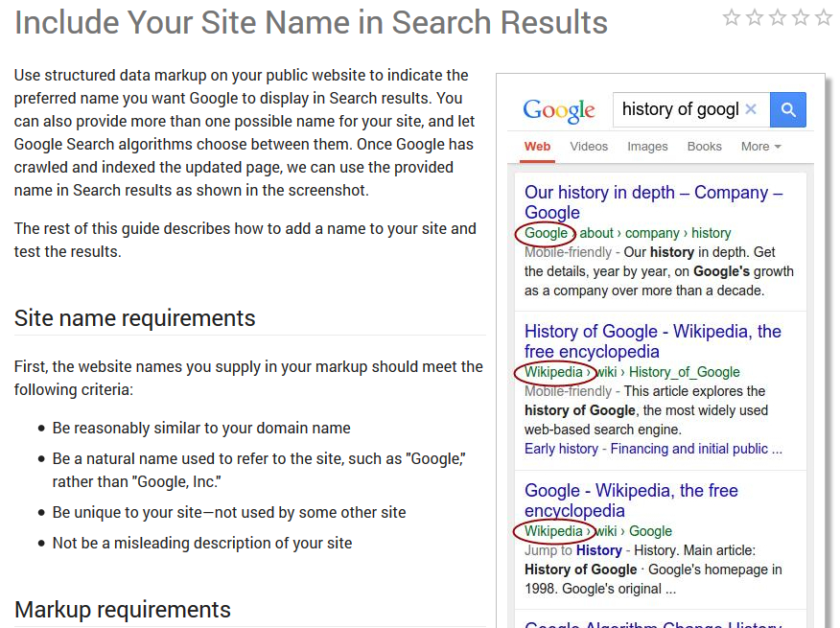
Task: Rate the page one star
Action: [x=731, y=17]
